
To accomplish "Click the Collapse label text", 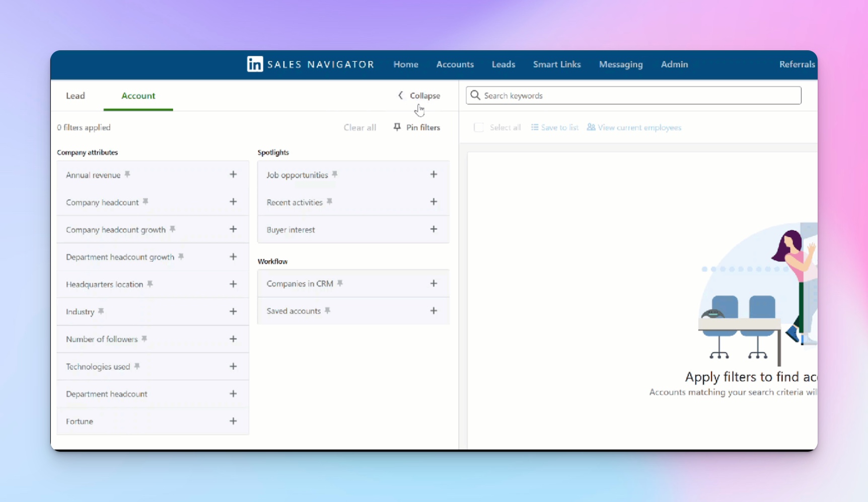I will tap(425, 96).
